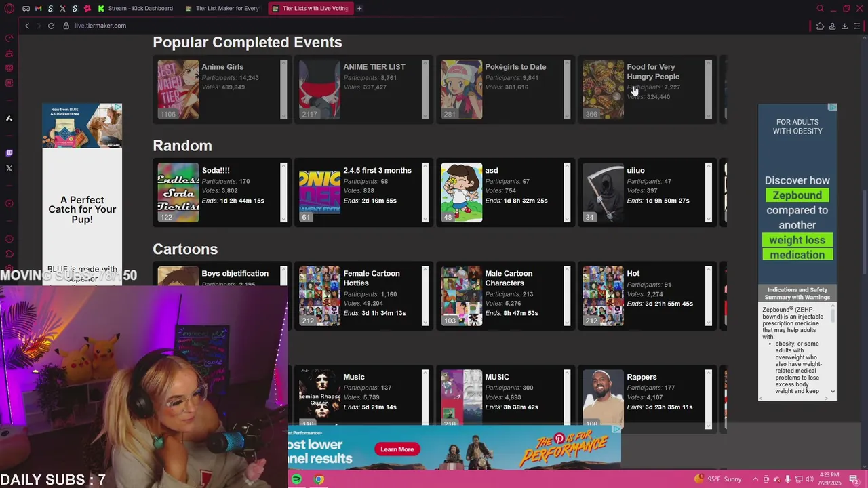
Task: Open Spotify from the taskbar
Action: [297, 479]
